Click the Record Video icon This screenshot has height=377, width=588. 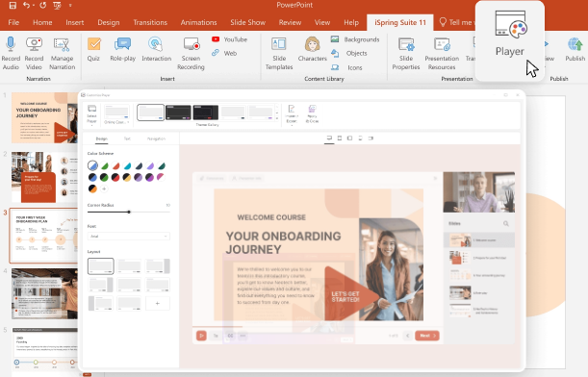point(34,44)
